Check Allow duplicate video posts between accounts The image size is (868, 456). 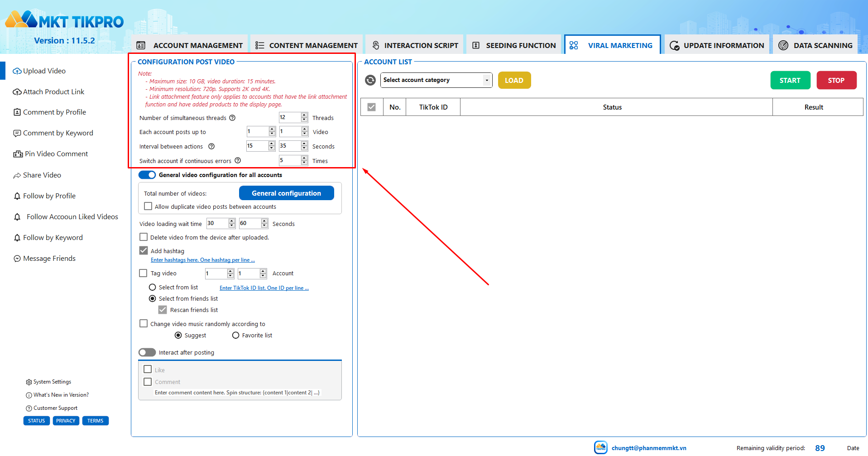148,206
